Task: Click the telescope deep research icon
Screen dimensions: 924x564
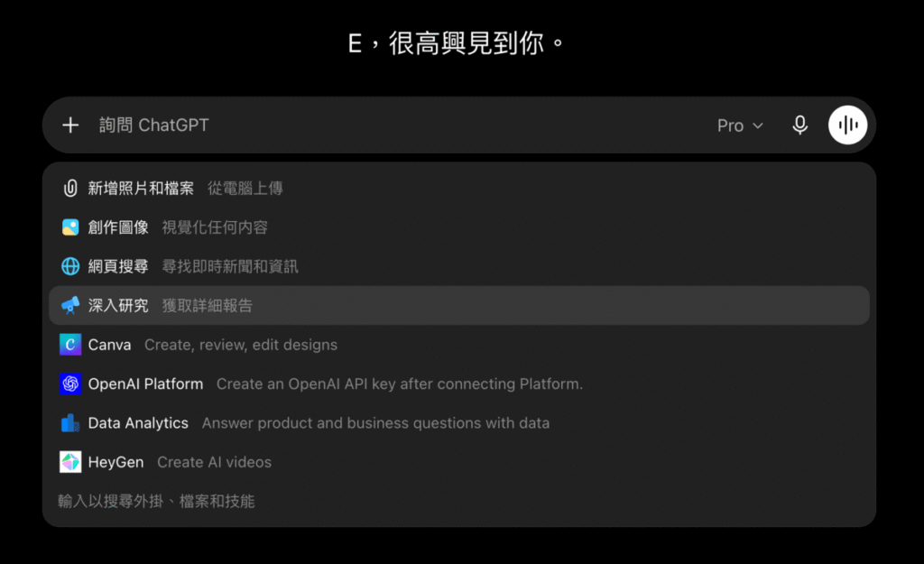Action: coord(70,305)
